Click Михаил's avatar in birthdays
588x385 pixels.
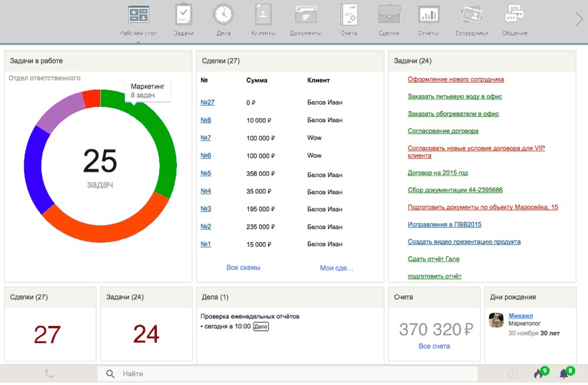tap(496, 320)
